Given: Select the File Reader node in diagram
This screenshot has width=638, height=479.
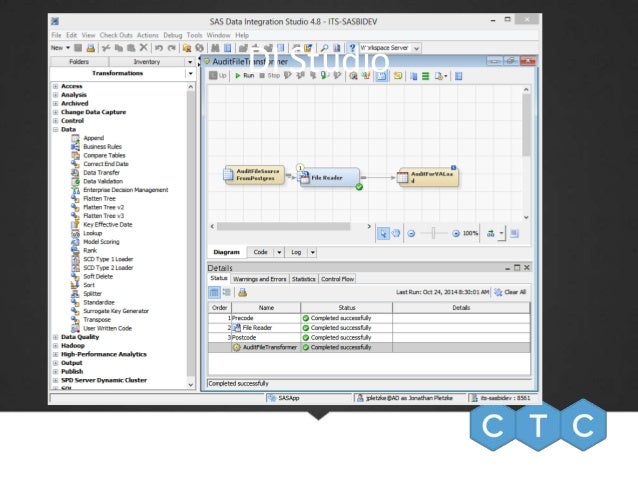Looking at the screenshot, I should point(330,178).
